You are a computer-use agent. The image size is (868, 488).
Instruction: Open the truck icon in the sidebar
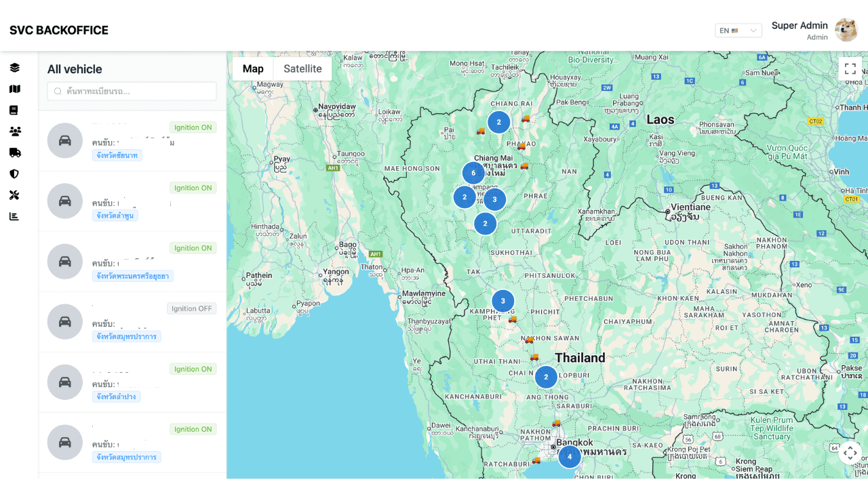14,152
